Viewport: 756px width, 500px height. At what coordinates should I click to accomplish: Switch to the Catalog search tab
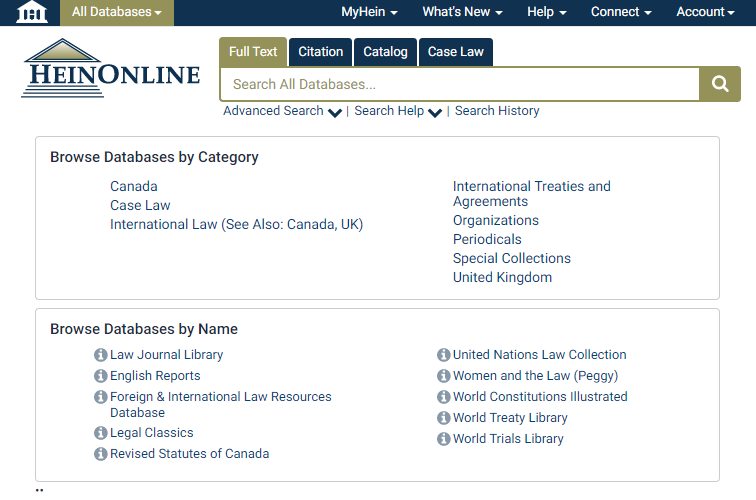click(385, 52)
